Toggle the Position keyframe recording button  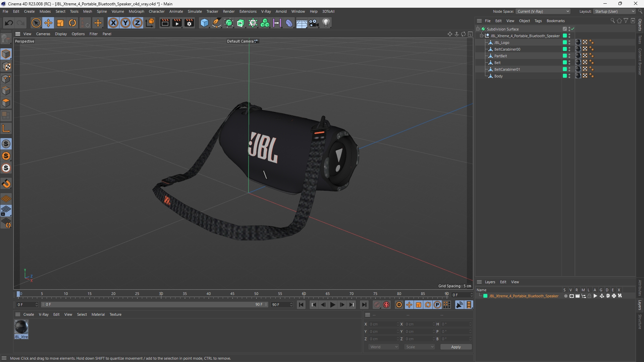point(409,305)
